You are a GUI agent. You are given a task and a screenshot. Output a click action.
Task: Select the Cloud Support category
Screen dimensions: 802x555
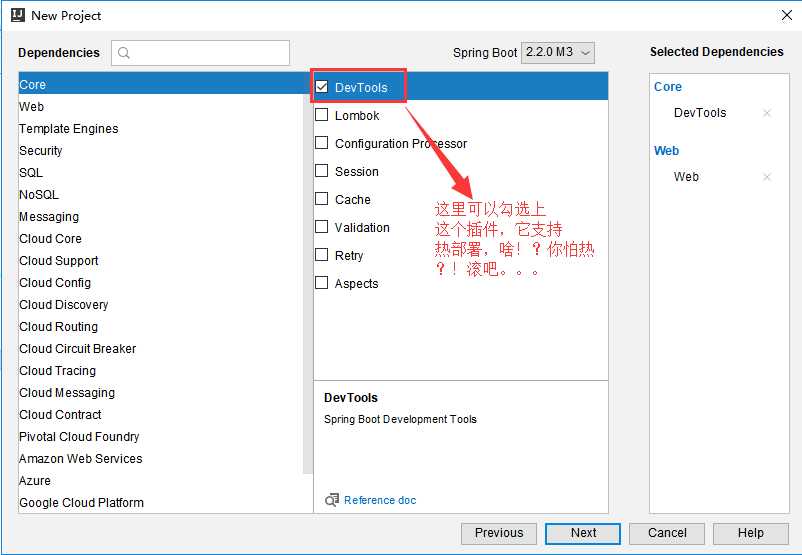tap(161, 260)
